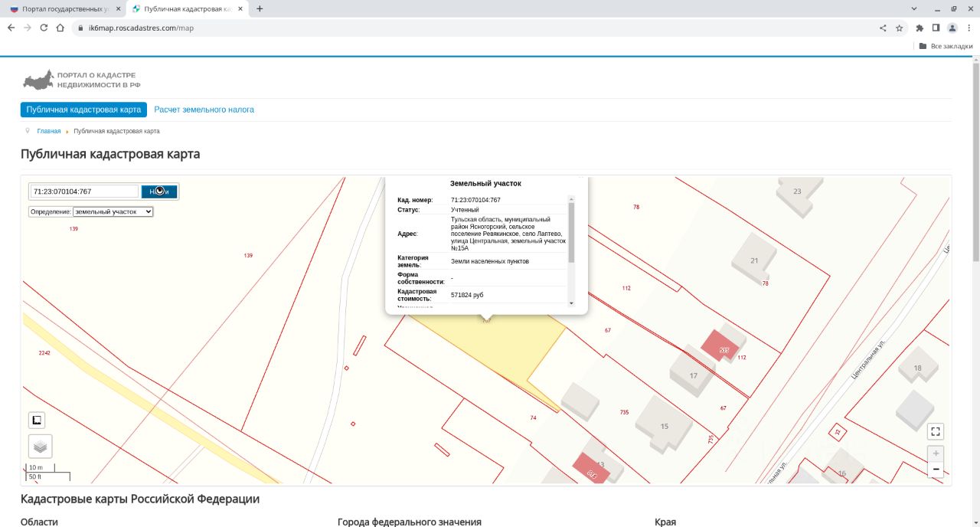Click parcel number 2242 on map
Image resolution: width=980 pixels, height=527 pixels.
click(x=44, y=353)
